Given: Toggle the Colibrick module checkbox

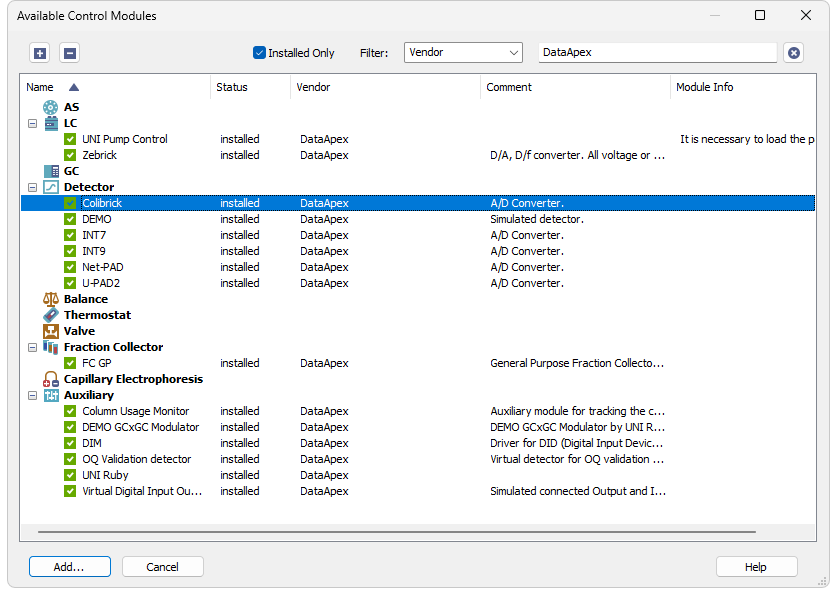Looking at the screenshot, I should [70, 203].
